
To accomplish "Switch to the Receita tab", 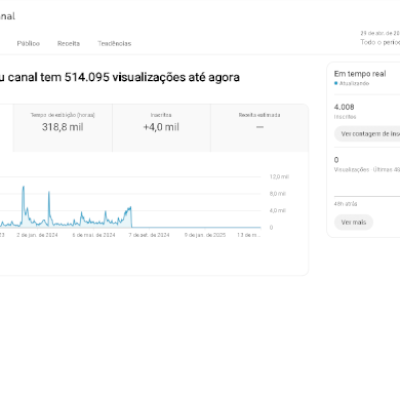I will click(68, 43).
